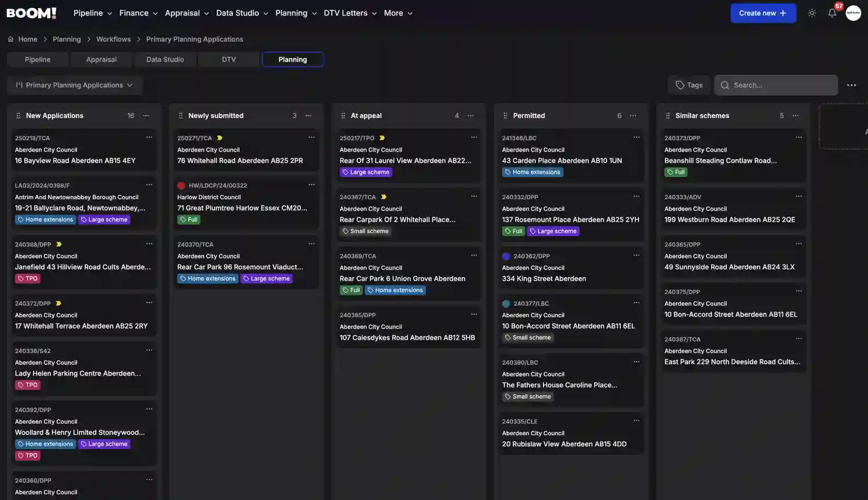This screenshot has height=500, width=868.
Task: Open notifications bell with 57 badge
Action: point(832,13)
